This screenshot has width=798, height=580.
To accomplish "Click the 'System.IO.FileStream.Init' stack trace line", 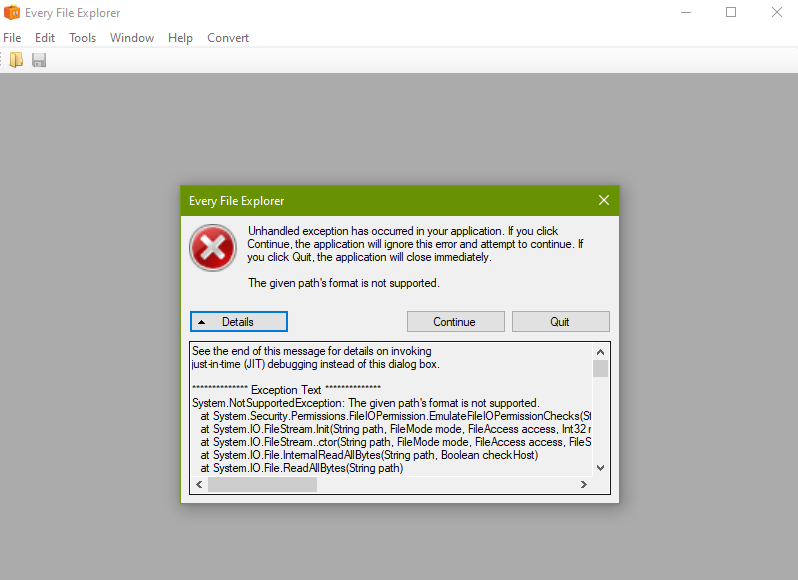I will [395, 429].
